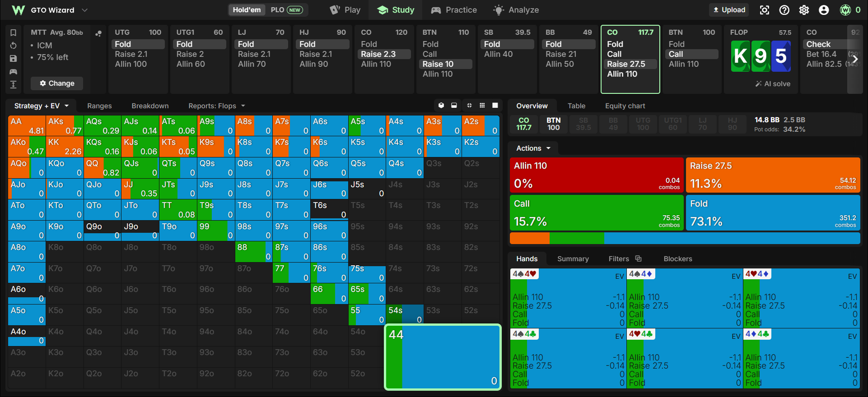Click the Upload button
The image size is (868, 397).
(729, 10)
